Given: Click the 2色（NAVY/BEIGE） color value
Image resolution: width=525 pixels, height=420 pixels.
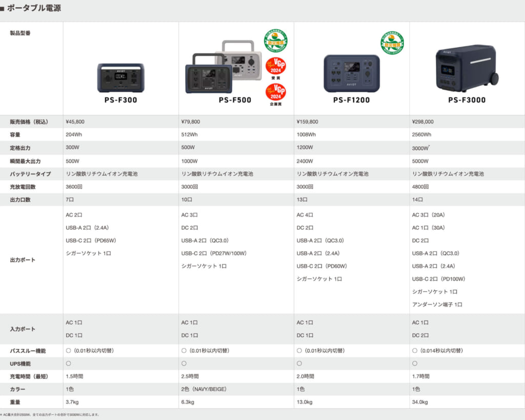Looking at the screenshot, I should [204, 389].
